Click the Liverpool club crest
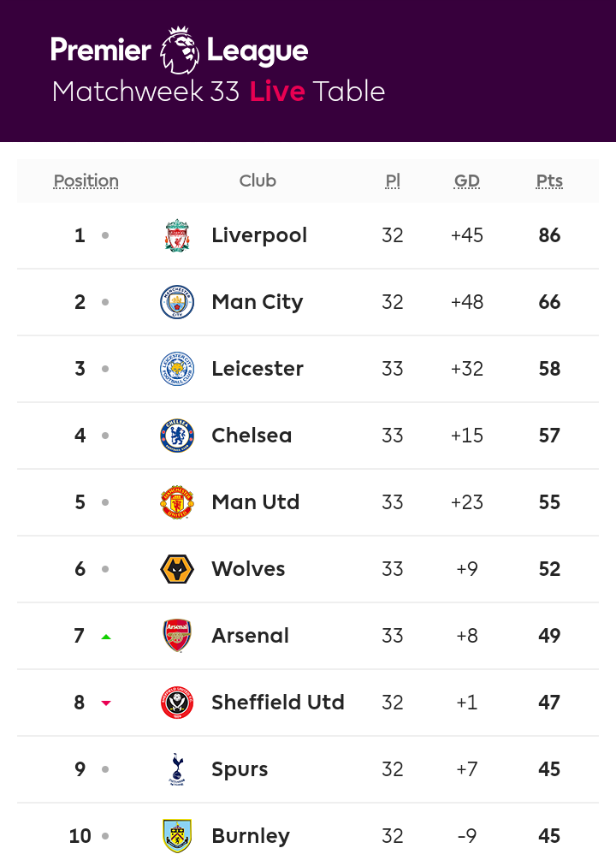Image resolution: width=616 pixels, height=866 pixels. tap(177, 235)
